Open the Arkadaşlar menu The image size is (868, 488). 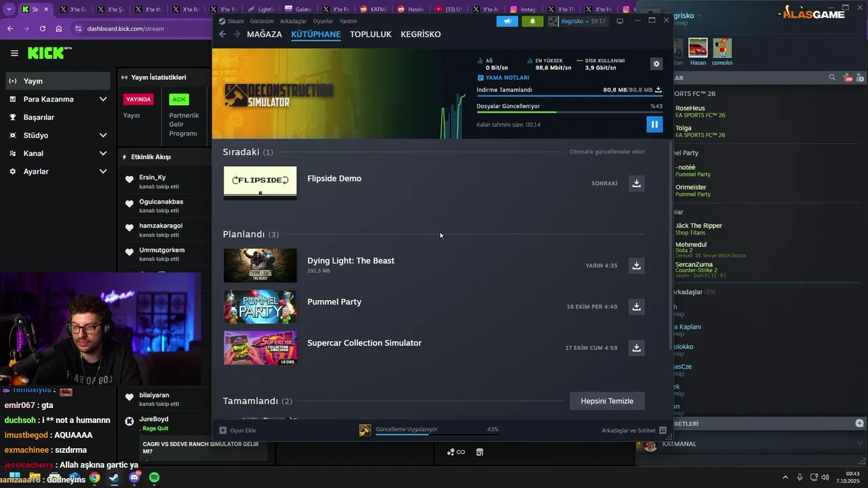pyautogui.click(x=293, y=21)
